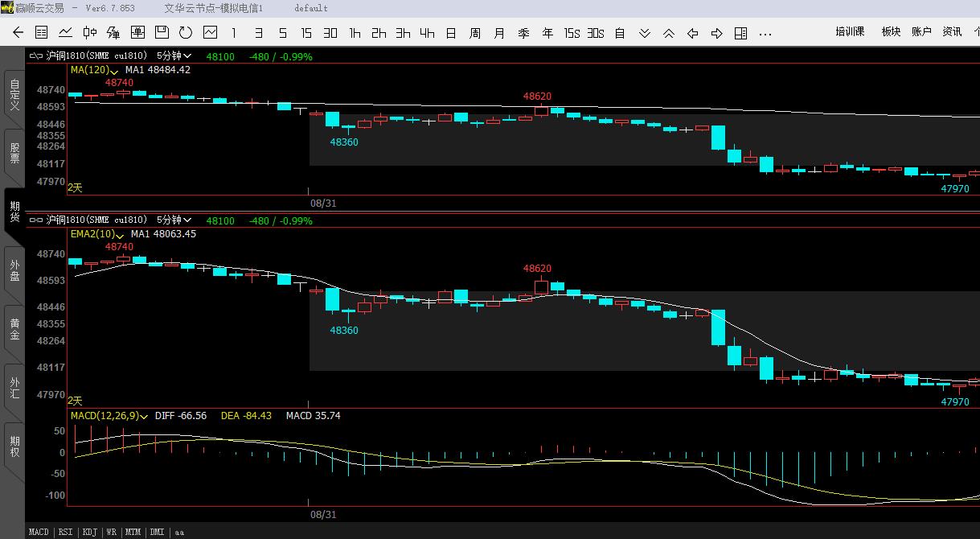Open the quote list table icon
Screen dimensions: 980x539
coord(42,33)
